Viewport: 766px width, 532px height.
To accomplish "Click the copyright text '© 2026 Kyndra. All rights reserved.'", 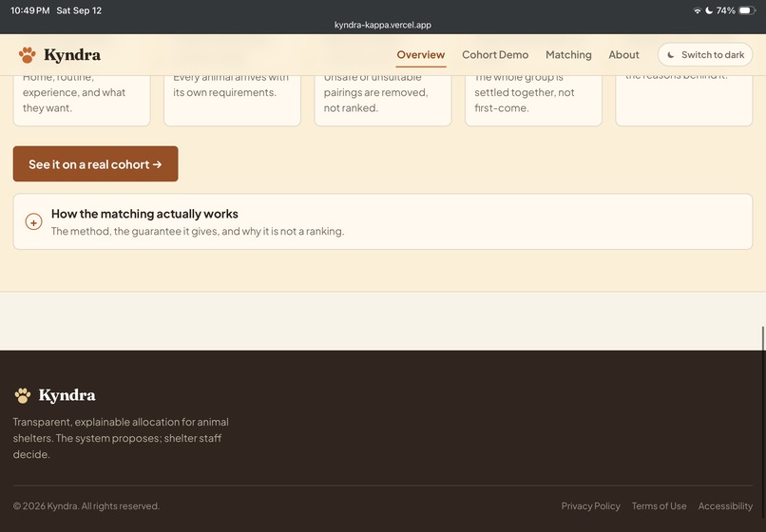I will pyautogui.click(x=86, y=506).
